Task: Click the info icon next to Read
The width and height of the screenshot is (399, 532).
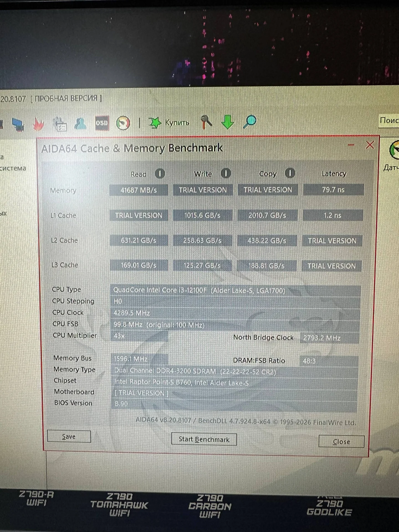Action: click(160, 174)
